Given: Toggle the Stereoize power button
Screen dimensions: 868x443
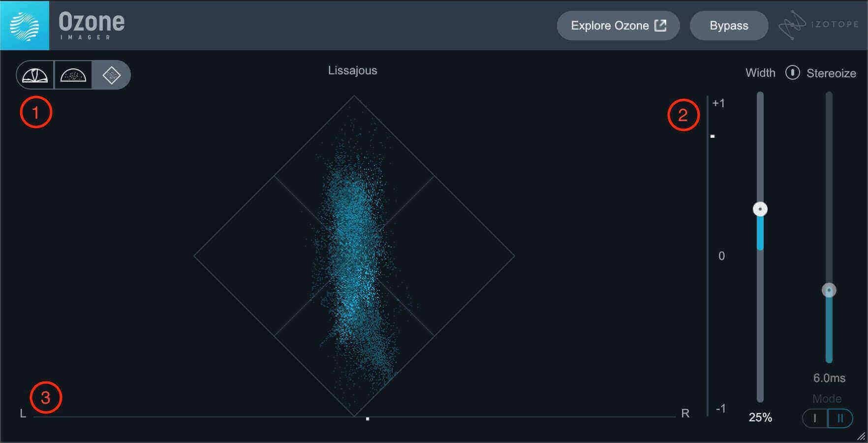Looking at the screenshot, I should pos(792,73).
